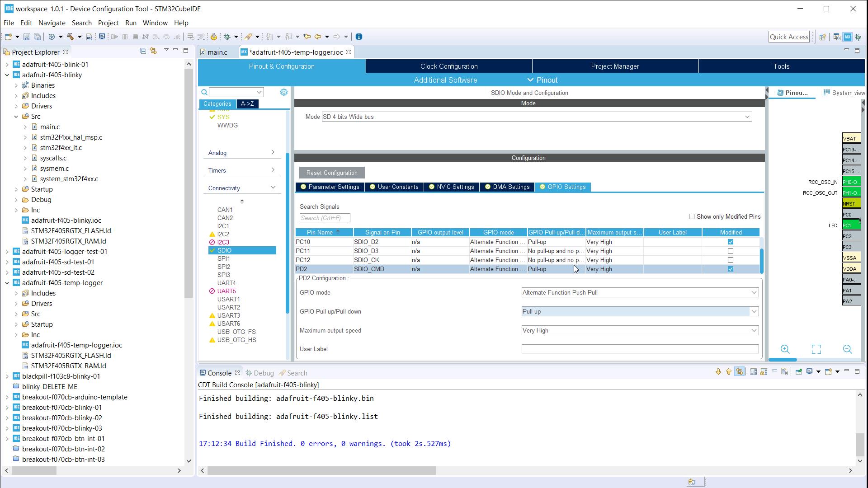This screenshot has width=868, height=488.
Task: Click the User Label input field
Action: (639, 349)
